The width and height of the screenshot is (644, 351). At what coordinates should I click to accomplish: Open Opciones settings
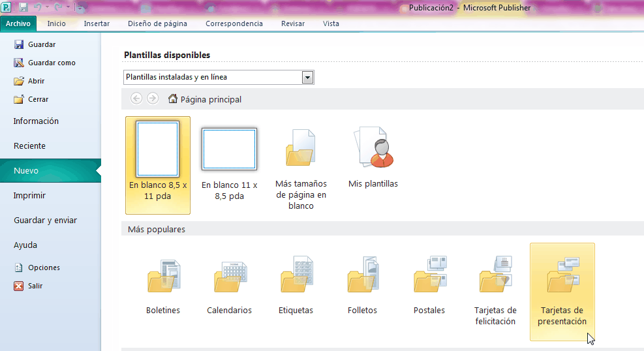coord(37,267)
